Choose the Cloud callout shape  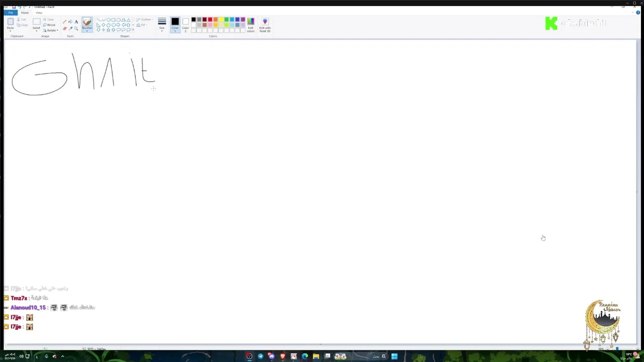point(128,30)
